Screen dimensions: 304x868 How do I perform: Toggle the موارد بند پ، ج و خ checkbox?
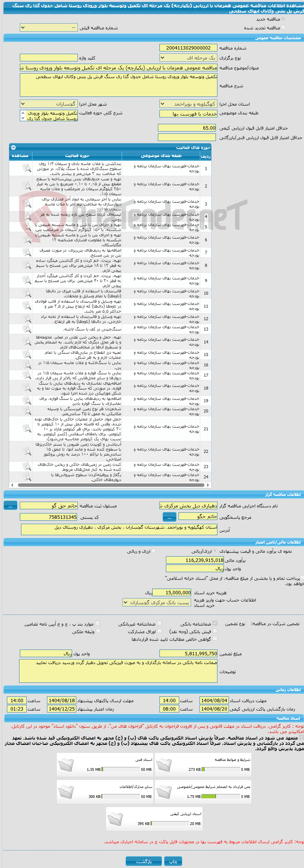(98, 623)
